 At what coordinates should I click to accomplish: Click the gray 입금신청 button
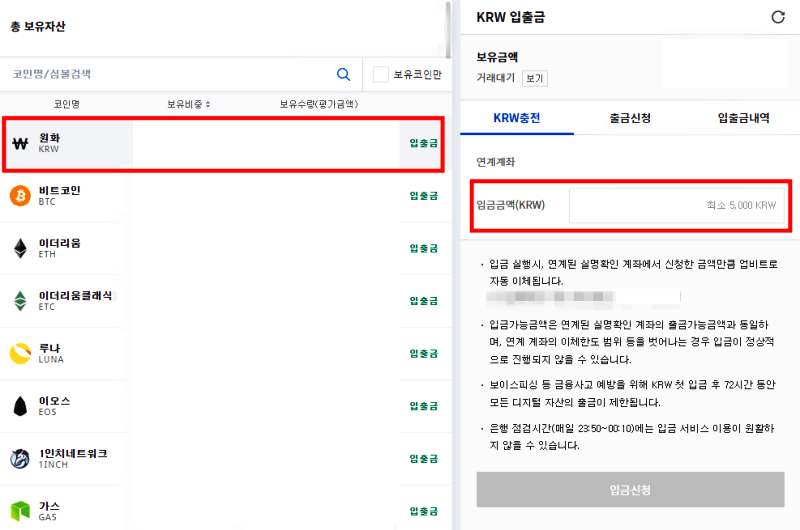point(630,490)
